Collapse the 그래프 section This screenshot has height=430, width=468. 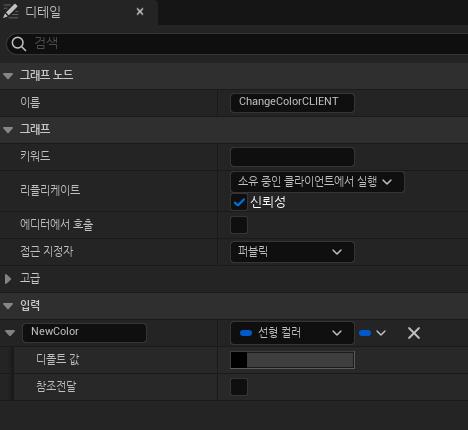coord(8,130)
